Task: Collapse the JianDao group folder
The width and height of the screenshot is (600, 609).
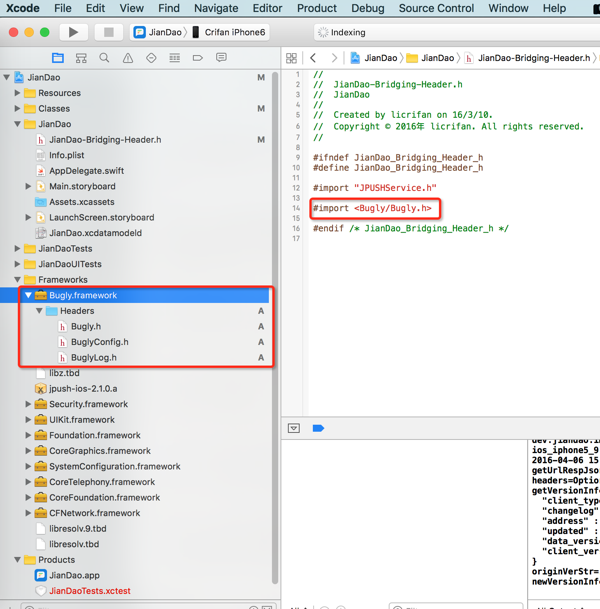Action: (17, 124)
